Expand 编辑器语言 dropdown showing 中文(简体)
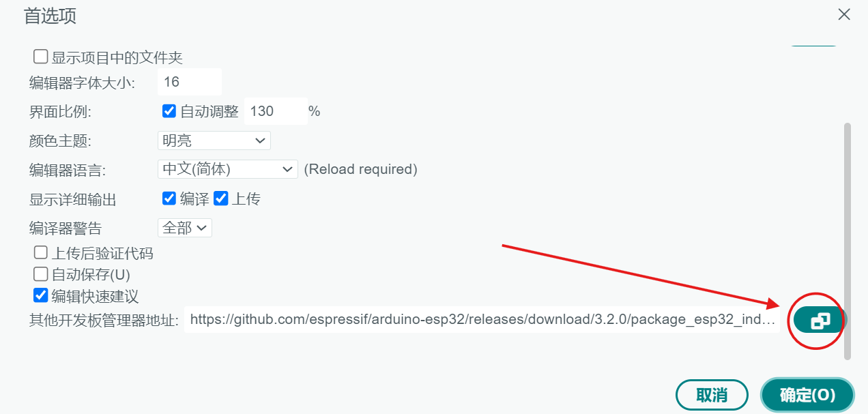This screenshot has height=414, width=868. click(x=227, y=168)
